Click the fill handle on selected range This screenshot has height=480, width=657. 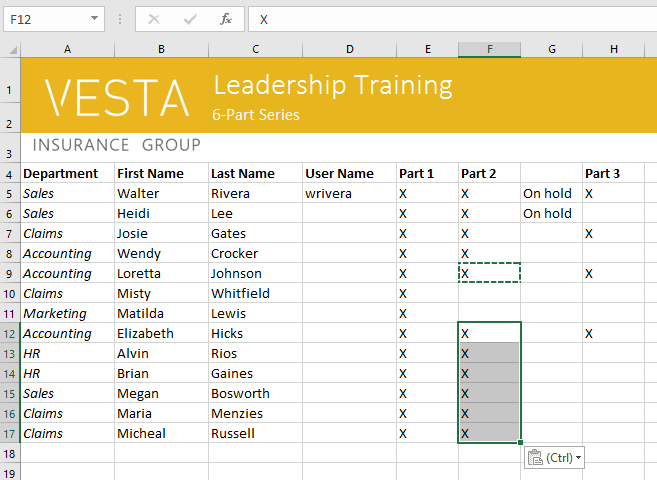click(521, 442)
